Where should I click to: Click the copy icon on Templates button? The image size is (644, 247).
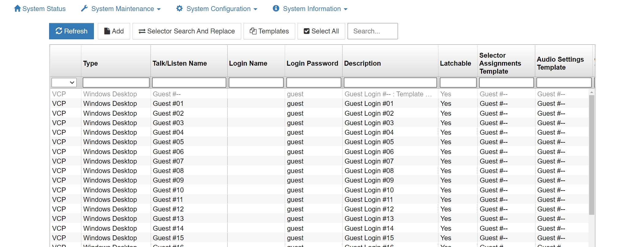coord(253,31)
